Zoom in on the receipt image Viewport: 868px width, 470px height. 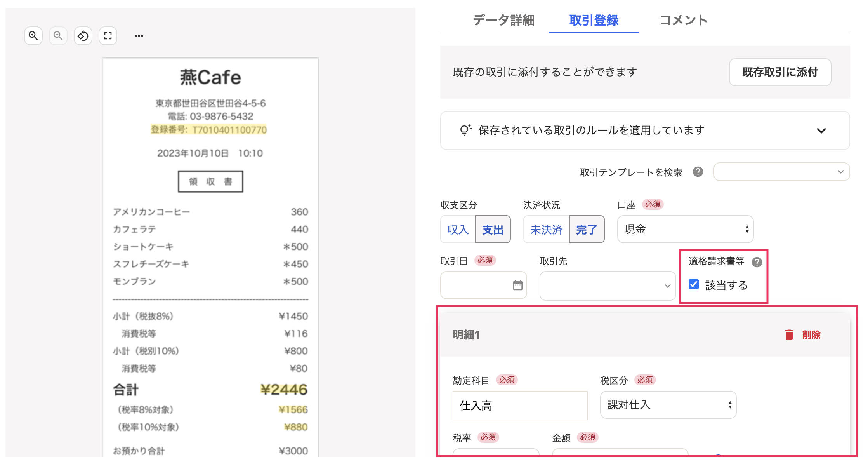pos(33,36)
